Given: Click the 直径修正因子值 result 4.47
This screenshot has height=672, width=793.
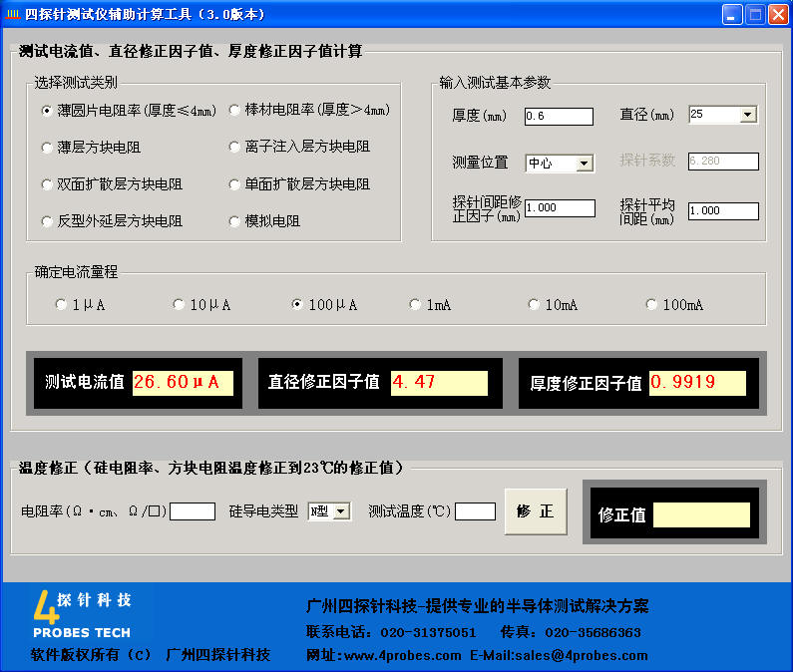Looking at the screenshot, I should pos(440,383).
